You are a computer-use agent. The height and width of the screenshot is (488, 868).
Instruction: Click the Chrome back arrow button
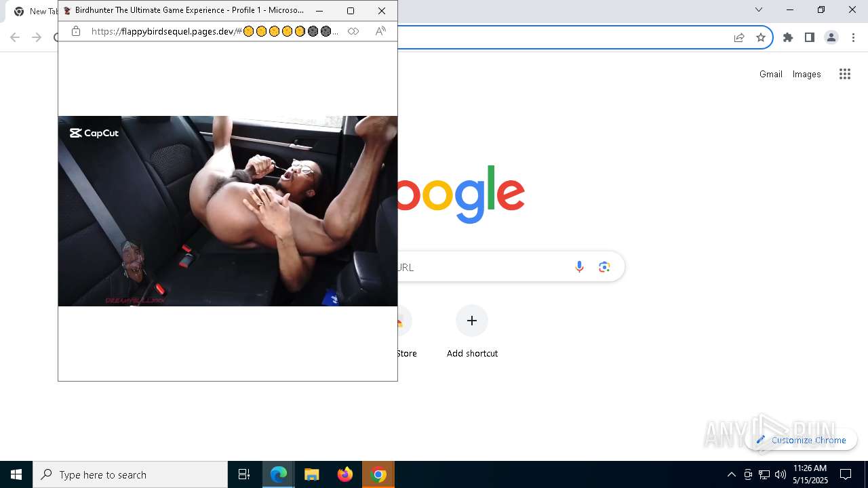(15, 37)
